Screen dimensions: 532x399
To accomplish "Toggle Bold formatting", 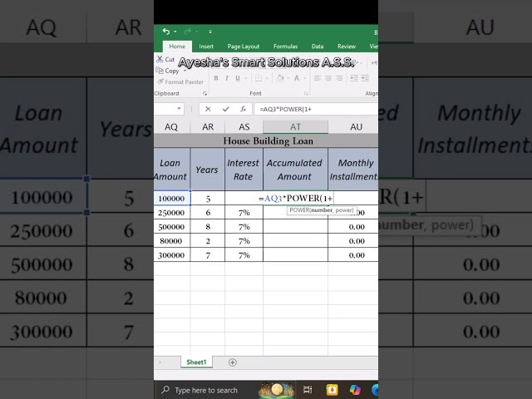I will point(216,78).
